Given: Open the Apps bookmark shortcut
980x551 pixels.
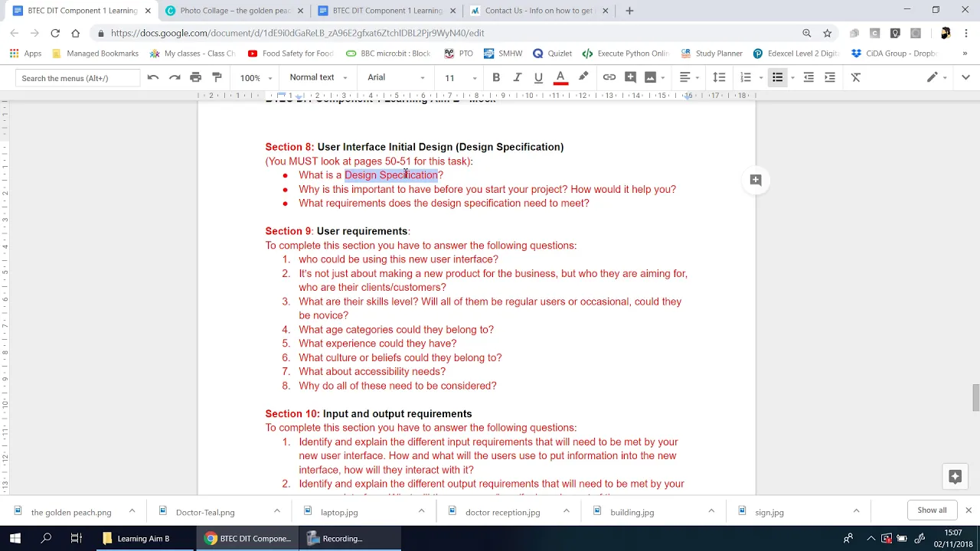Looking at the screenshot, I should pos(25,54).
